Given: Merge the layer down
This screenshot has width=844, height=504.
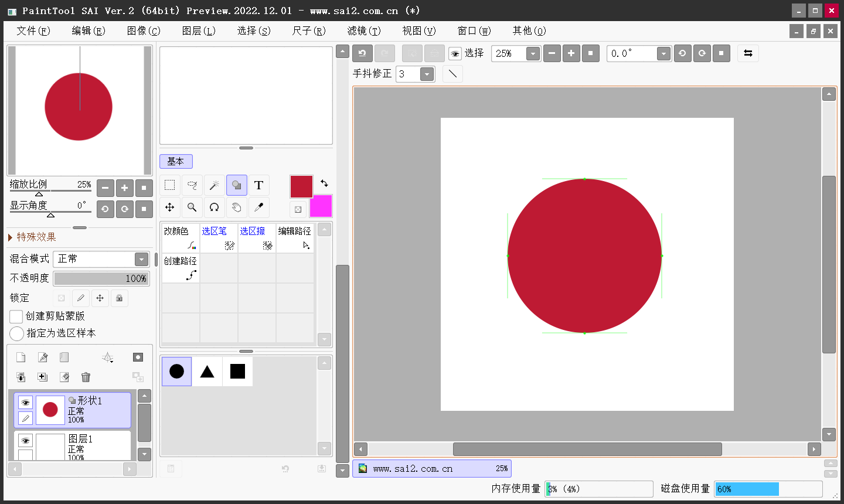Looking at the screenshot, I should click(21, 377).
